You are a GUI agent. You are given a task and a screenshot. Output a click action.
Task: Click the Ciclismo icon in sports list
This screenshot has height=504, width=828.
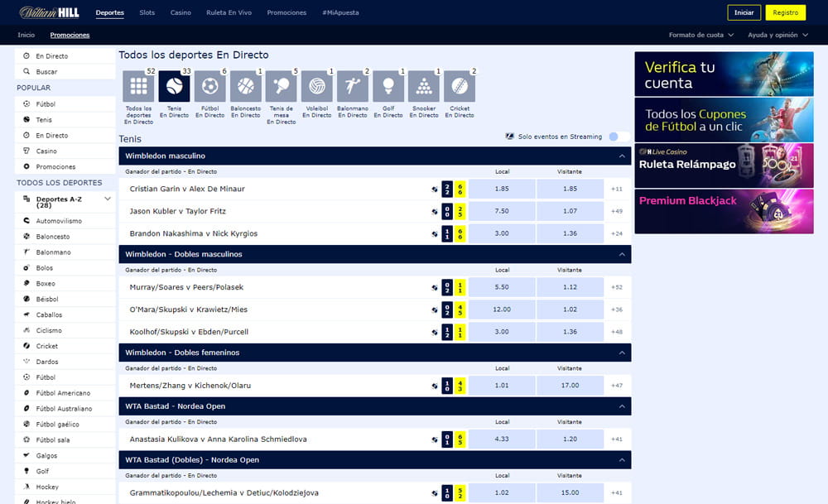[x=26, y=330]
